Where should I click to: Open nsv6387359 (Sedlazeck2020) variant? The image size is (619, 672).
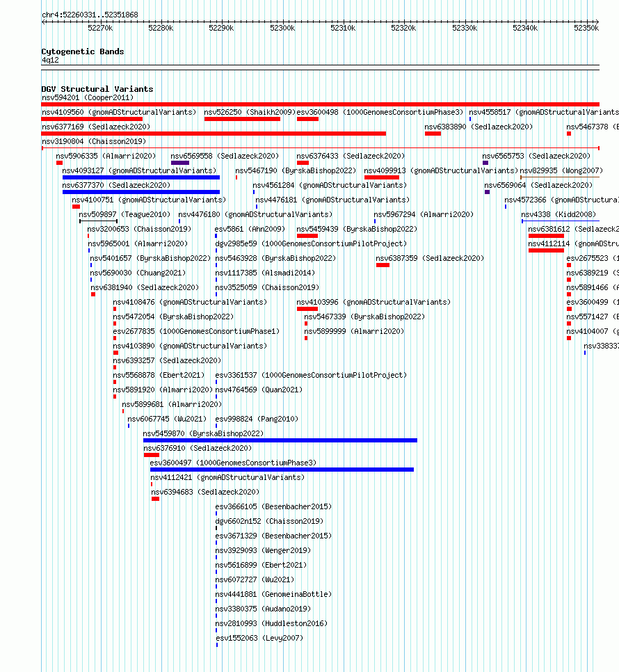click(430, 258)
